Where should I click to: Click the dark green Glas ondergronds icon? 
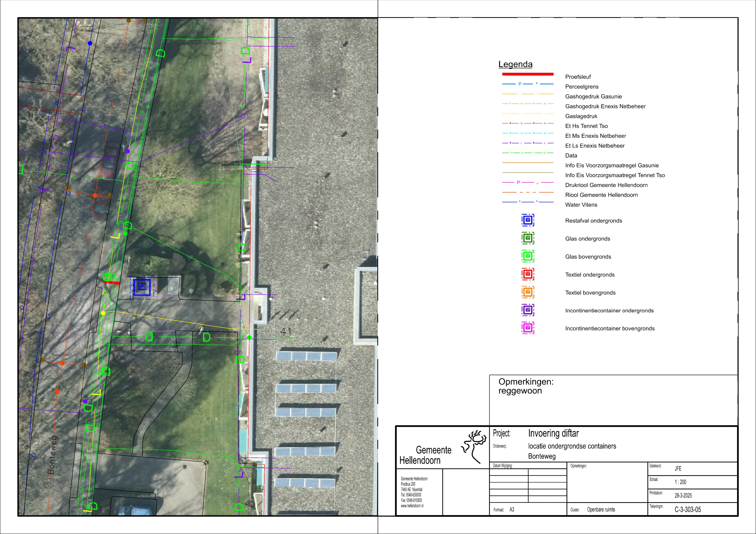click(527, 238)
